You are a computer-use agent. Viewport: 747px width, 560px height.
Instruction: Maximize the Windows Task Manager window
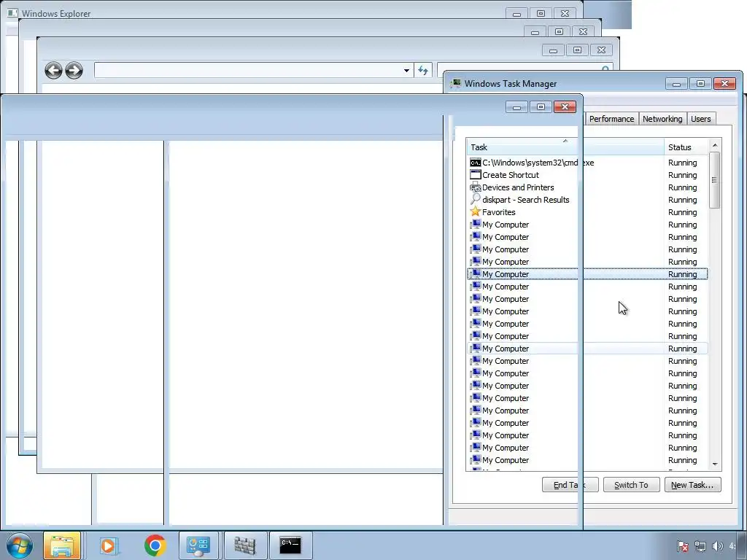tap(700, 84)
